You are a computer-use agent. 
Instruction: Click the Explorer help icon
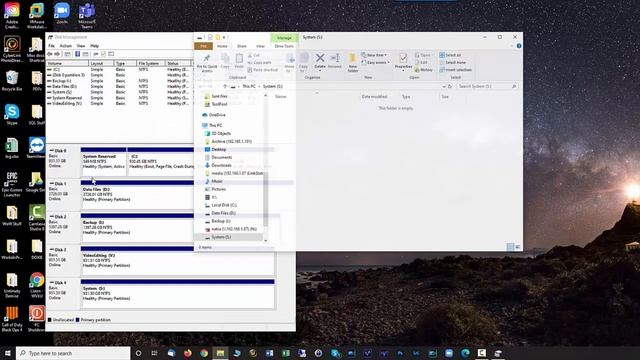coord(519,46)
